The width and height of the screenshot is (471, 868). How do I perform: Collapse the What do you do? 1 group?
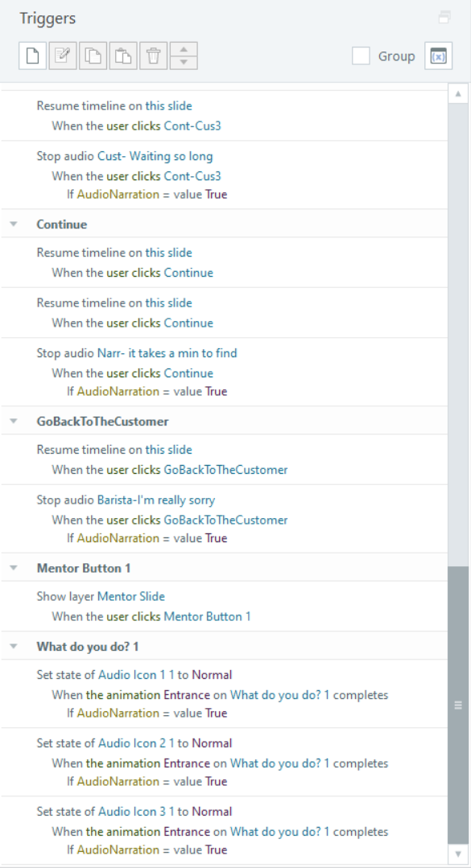[14, 647]
